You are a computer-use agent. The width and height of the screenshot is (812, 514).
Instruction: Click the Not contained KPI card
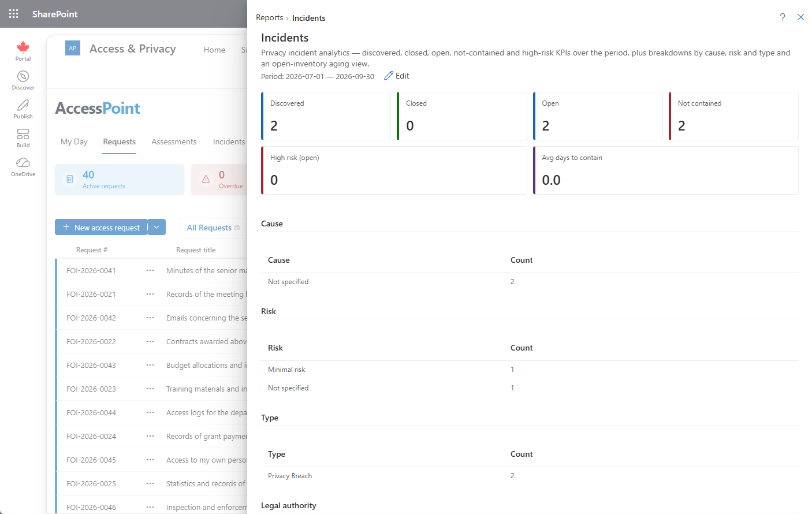pyautogui.click(x=733, y=116)
